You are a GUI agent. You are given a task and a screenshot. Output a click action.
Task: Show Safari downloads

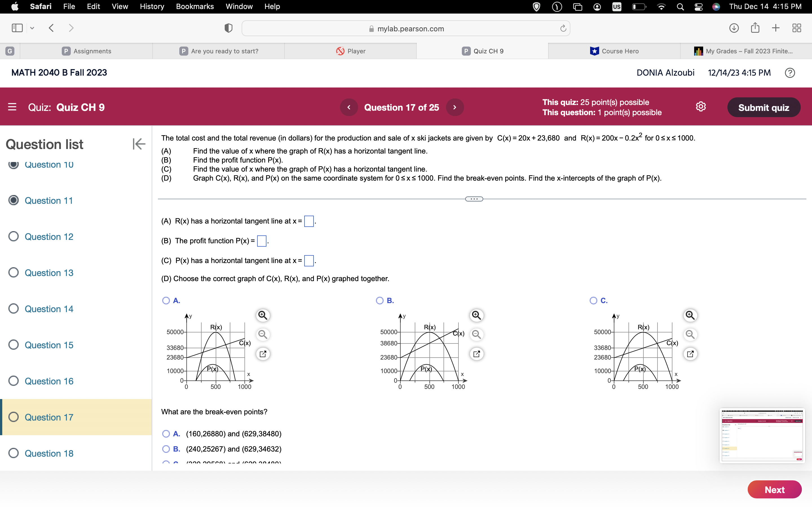[x=734, y=28]
